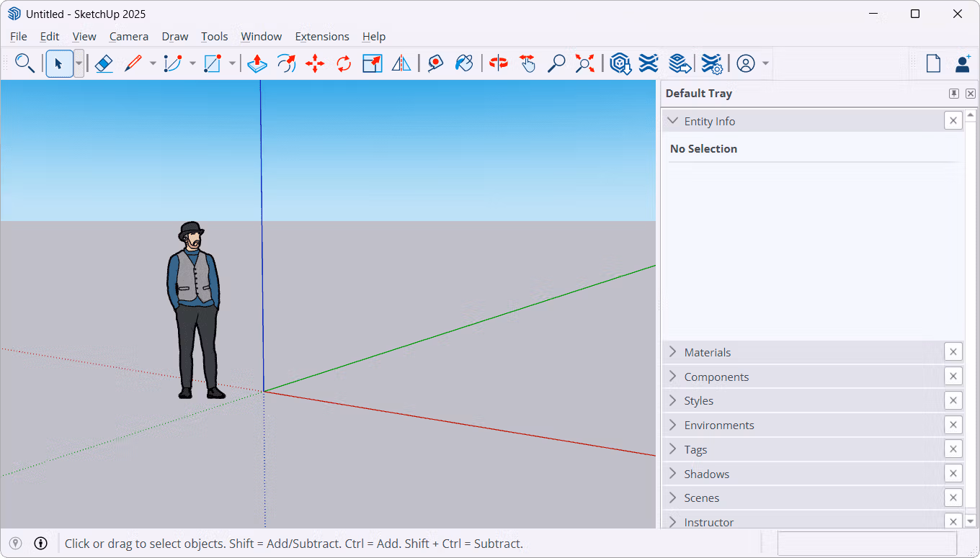980x558 pixels.
Task: Select the arrow Select tool
Action: [59, 63]
